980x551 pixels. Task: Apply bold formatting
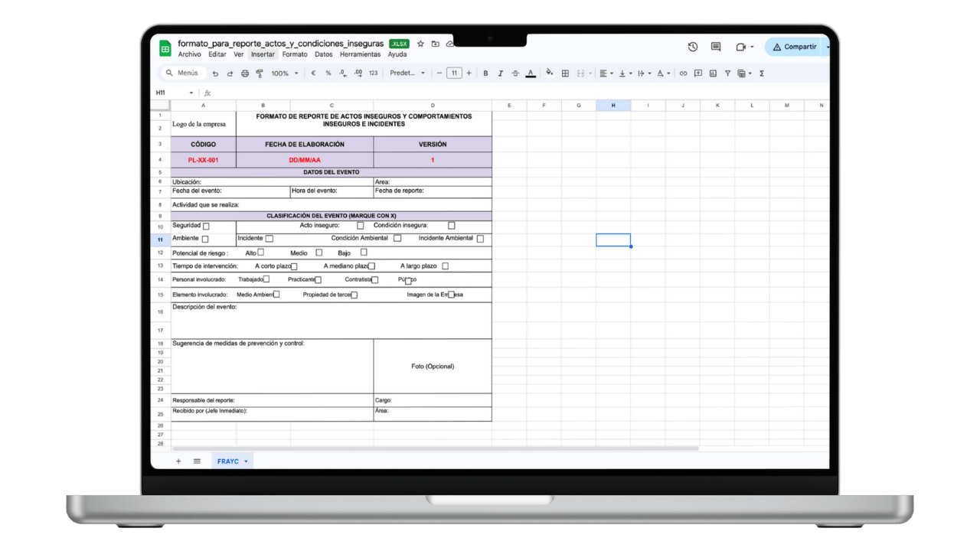point(485,73)
